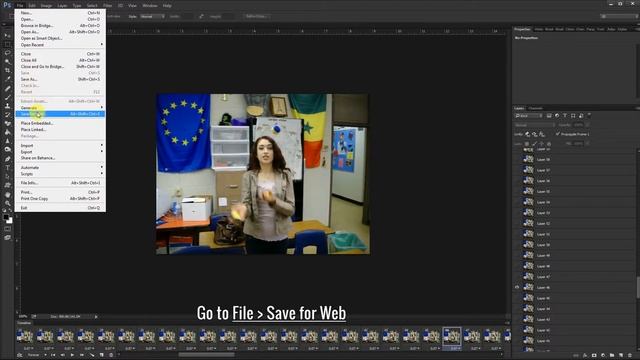This screenshot has width=640, height=360.
Task: Jump to the first animation frame
Action: tap(53, 355)
